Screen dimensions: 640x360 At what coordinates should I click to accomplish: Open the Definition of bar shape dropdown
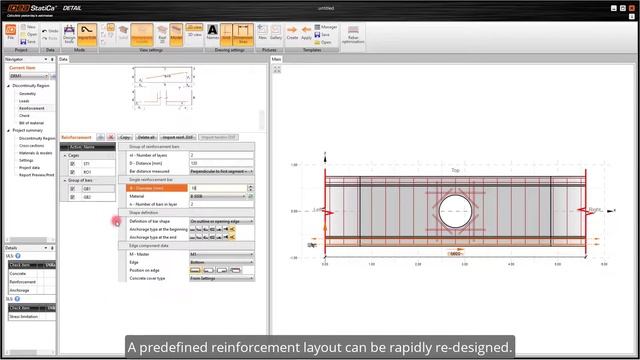(221, 221)
